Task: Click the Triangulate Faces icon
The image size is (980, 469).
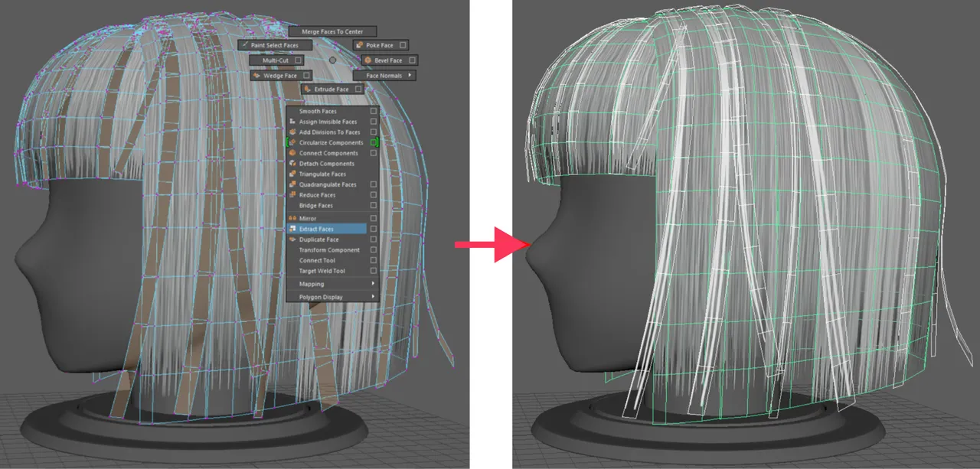Action: pyautogui.click(x=292, y=173)
